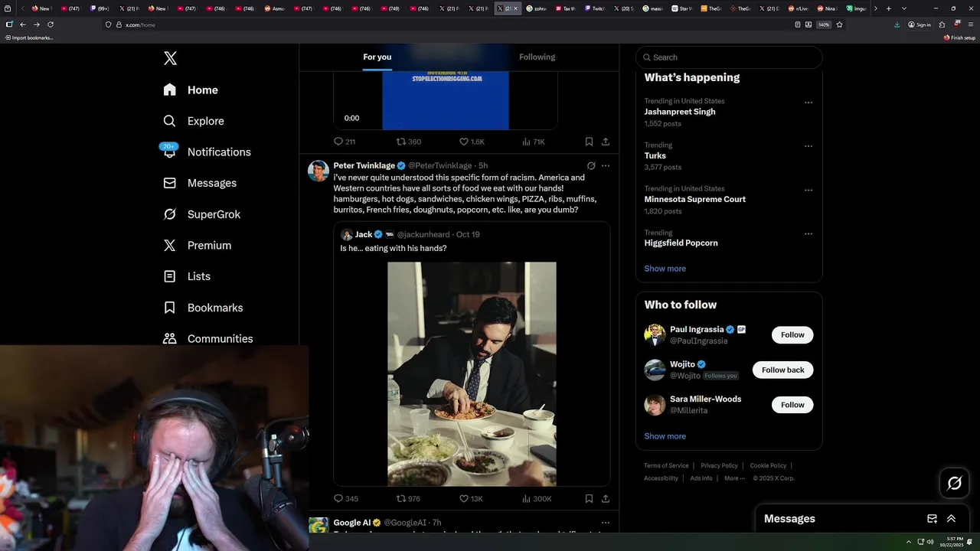The height and width of the screenshot is (551, 980).
Task: Open Grok floating button
Action: pos(955,483)
